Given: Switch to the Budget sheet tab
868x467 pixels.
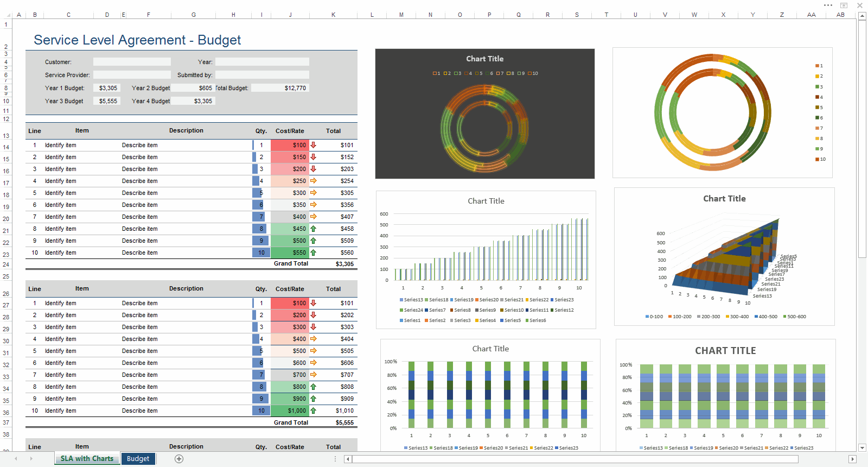Looking at the screenshot, I should coord(138,459).
